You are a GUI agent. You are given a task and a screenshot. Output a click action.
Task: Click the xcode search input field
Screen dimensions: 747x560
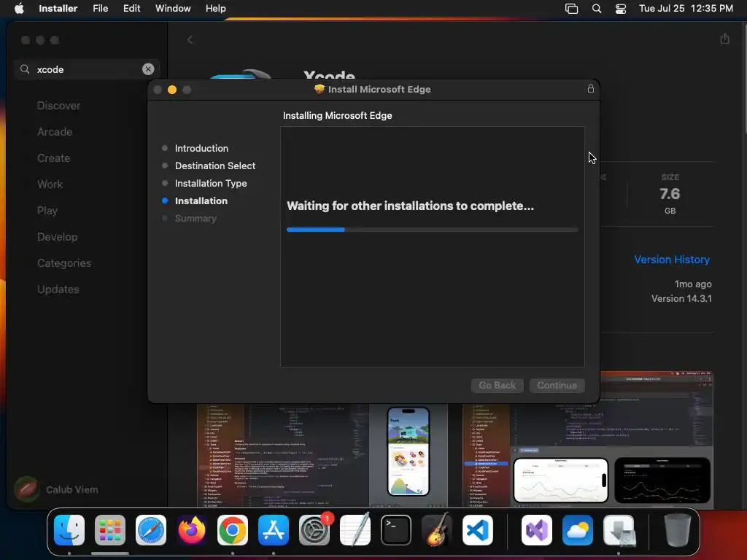point(88,69)
